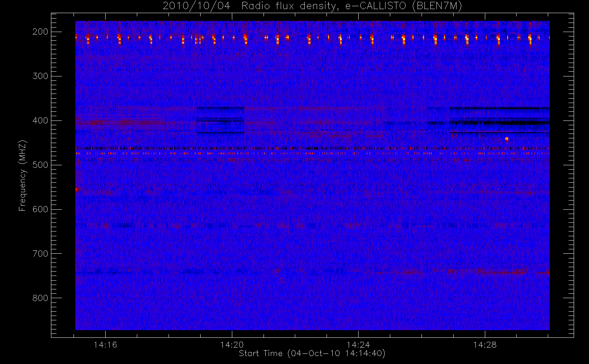Click the 500 frequency tick label

coord(40,165)
